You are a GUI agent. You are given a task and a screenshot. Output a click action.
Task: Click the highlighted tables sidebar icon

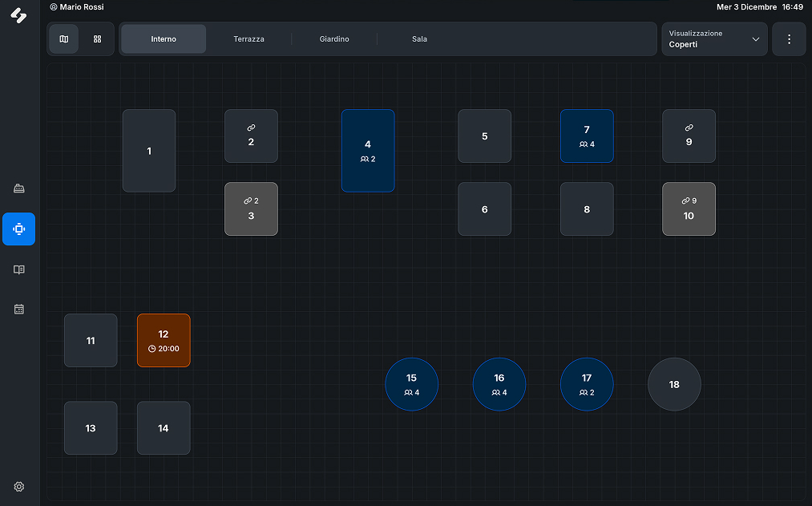point(19,229)
